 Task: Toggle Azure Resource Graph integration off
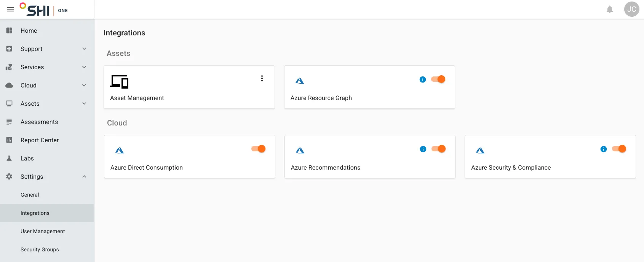pos(438,79)
